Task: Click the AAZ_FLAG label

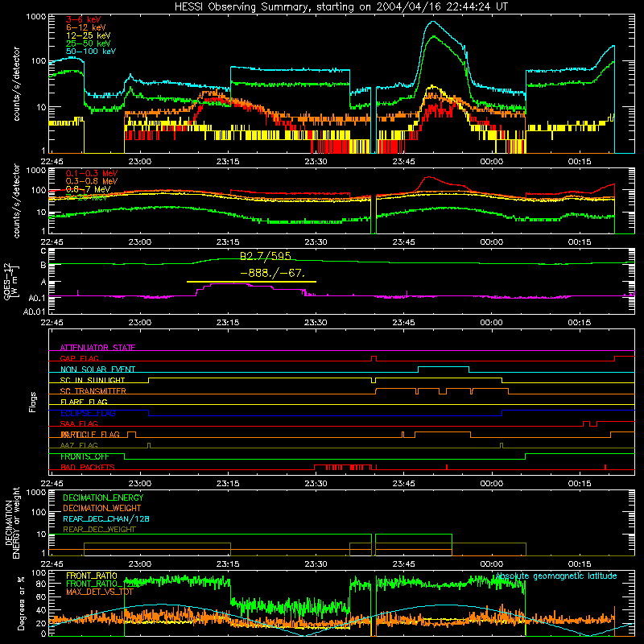Action: click(79, 445)
